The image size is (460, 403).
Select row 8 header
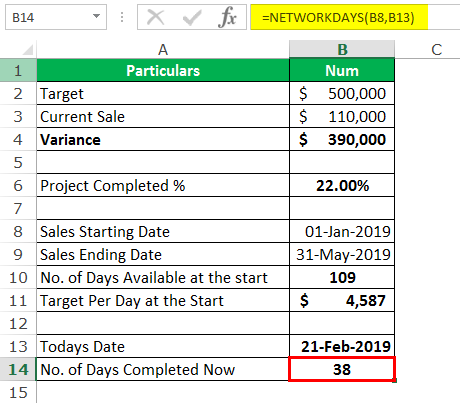(18, 231)
